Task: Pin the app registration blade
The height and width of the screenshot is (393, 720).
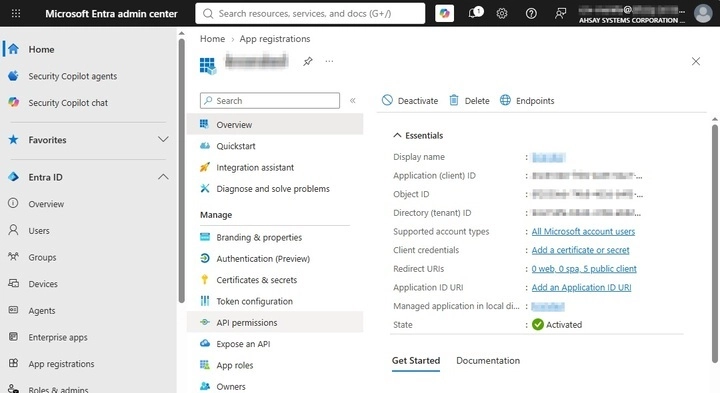Action: [x=308, y=61]
